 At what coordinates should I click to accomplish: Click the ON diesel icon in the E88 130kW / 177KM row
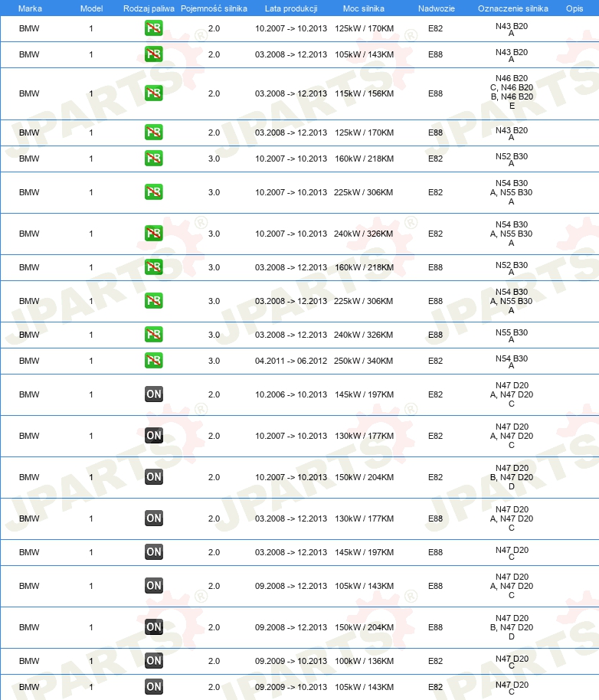pos(153,518)
